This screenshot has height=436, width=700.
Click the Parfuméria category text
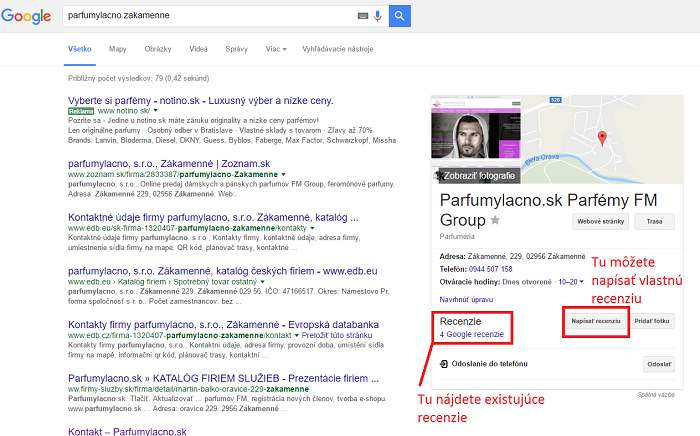click(457, 237)
